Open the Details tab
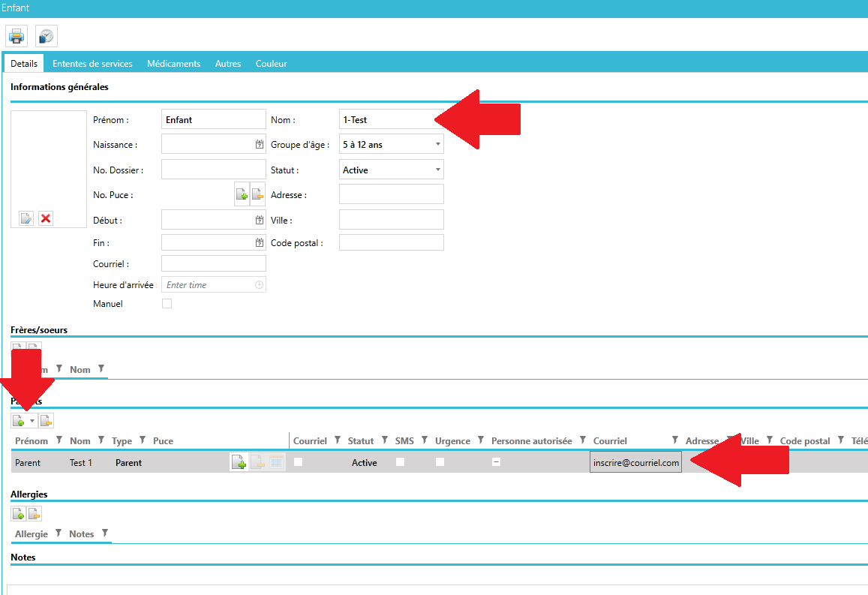Viewport: 868px width, 595px height. coord(24,64)
